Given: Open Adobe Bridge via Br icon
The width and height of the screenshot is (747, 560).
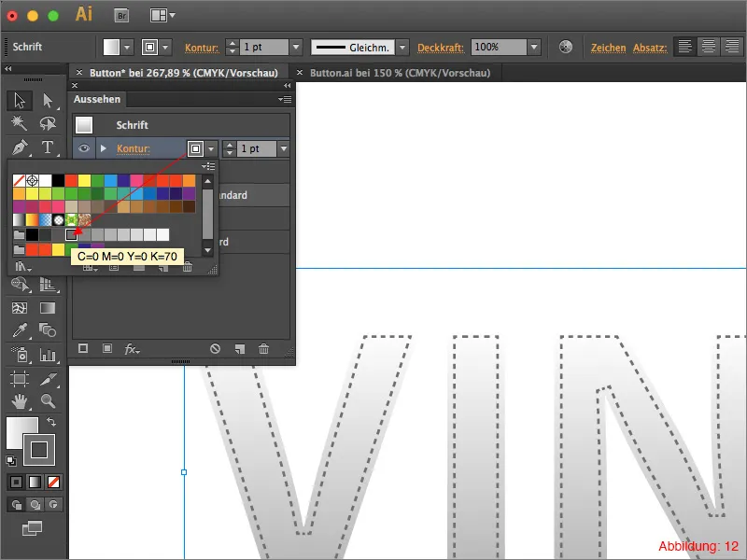Looking at the screenshot, I should (x=122, y=16).
